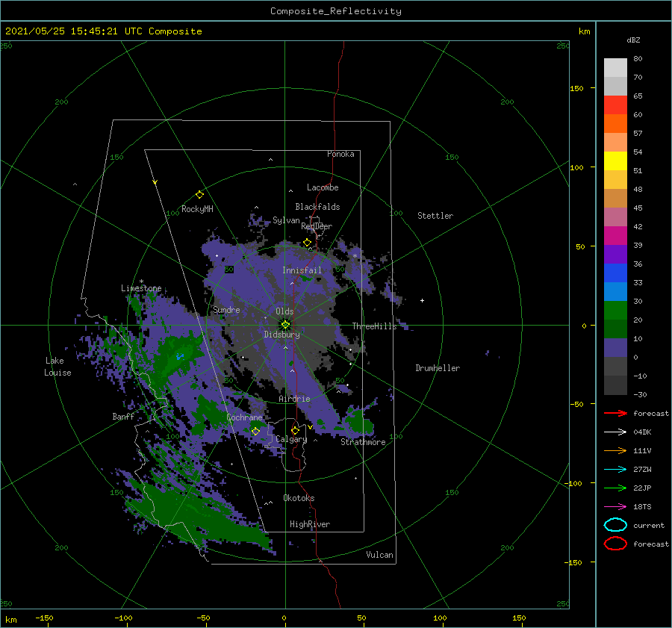Click the Banff label
The width and height of the screenshot is (672, 628).
point(123,416)
